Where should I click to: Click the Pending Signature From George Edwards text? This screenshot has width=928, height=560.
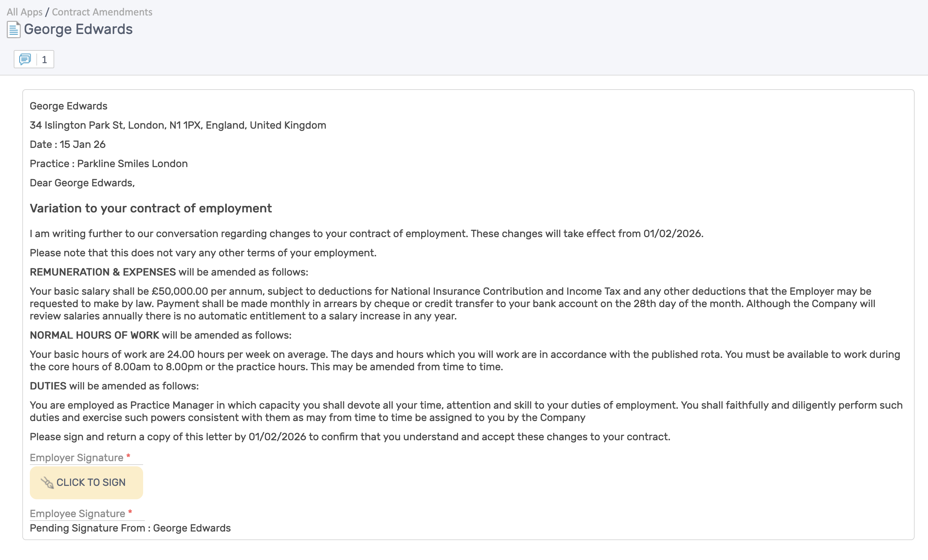(130, 528)
